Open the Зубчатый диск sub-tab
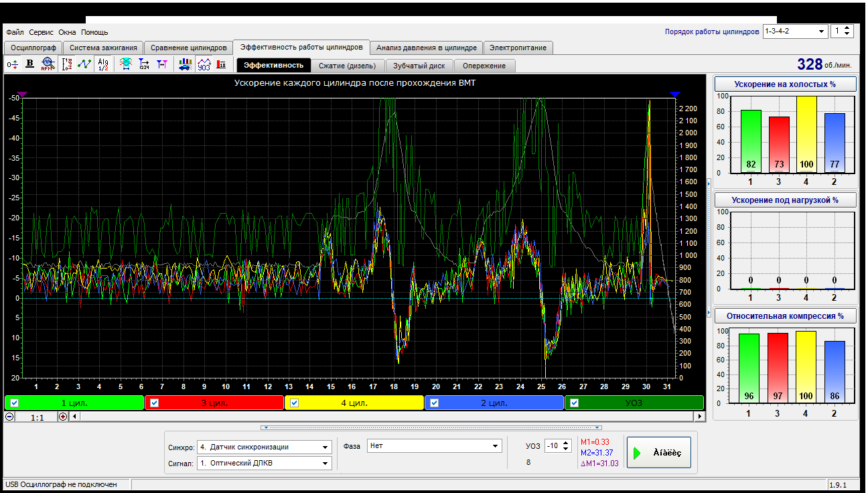Image resolution: width=868 pixels, height=493 pixels. click(x=419, y=66)
